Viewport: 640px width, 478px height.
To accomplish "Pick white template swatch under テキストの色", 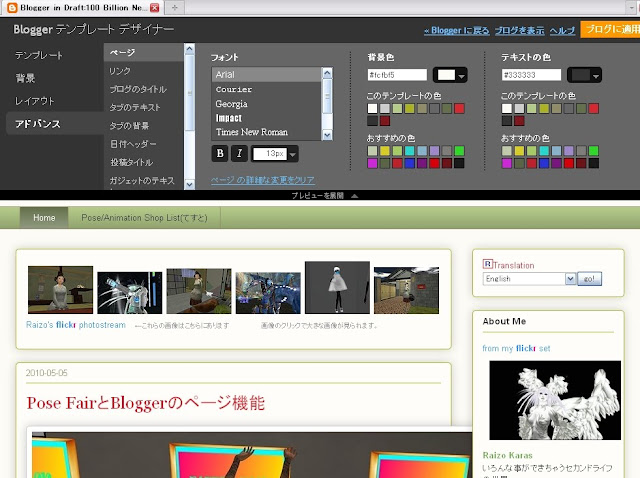I will (507, 108).
